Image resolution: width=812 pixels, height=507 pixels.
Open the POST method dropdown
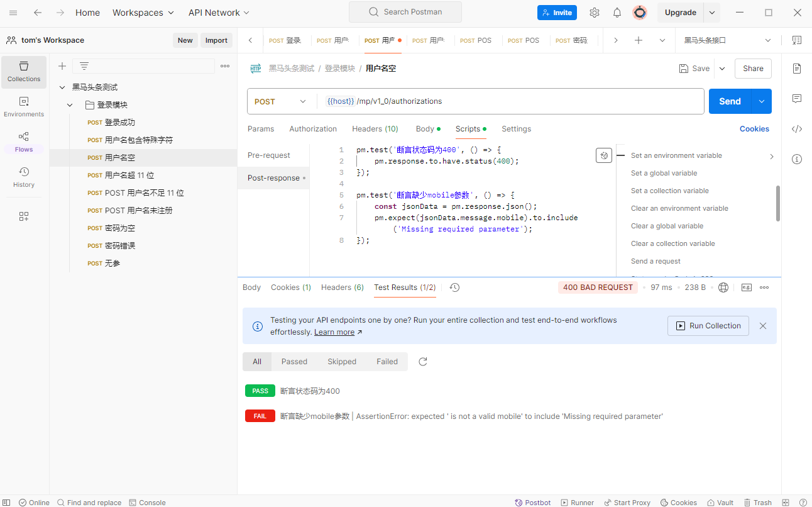pyautogui.click(x=280, y=101)
